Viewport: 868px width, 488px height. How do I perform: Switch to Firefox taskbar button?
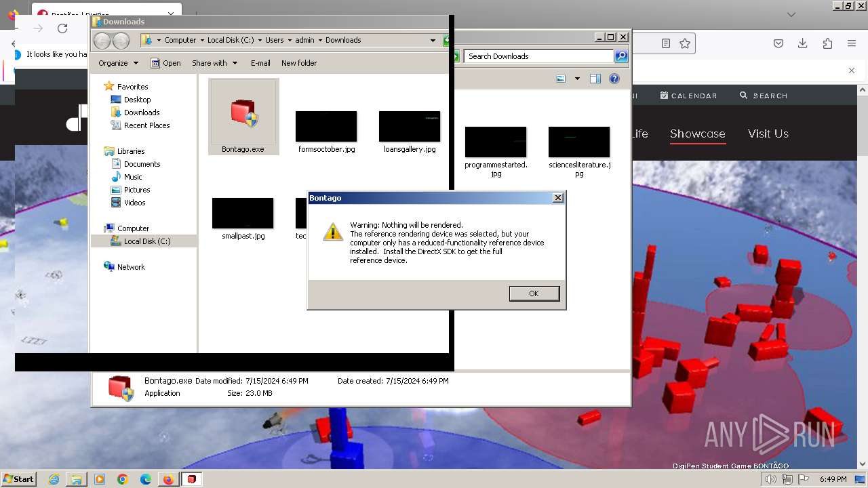pos(168,479)
